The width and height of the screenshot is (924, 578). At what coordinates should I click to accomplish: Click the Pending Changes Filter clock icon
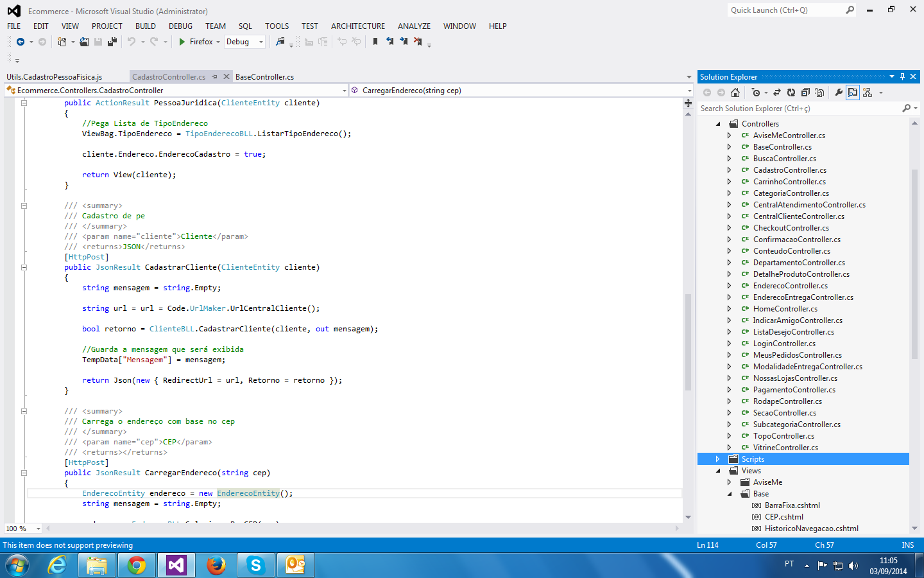756,92
